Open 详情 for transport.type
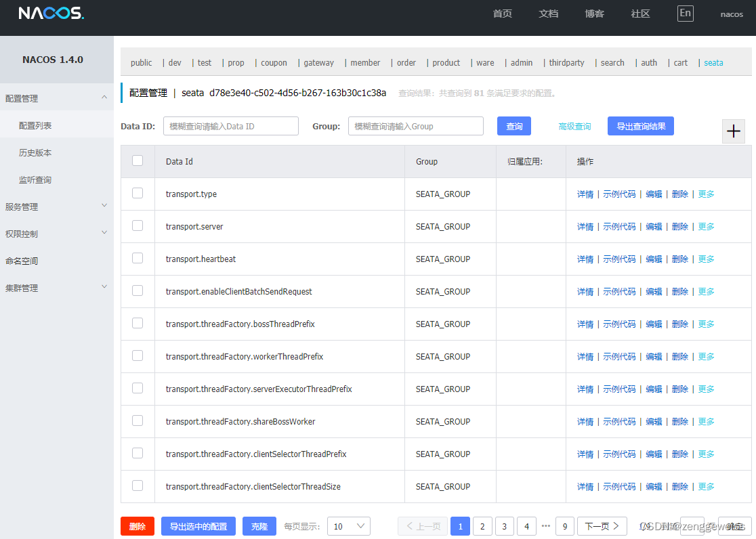Screen dimensions: 756x539 585,194
